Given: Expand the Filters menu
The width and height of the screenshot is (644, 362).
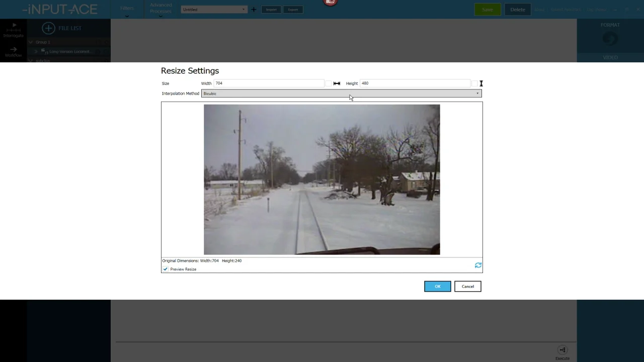Looking at the screenshot, I should [127, 10].
